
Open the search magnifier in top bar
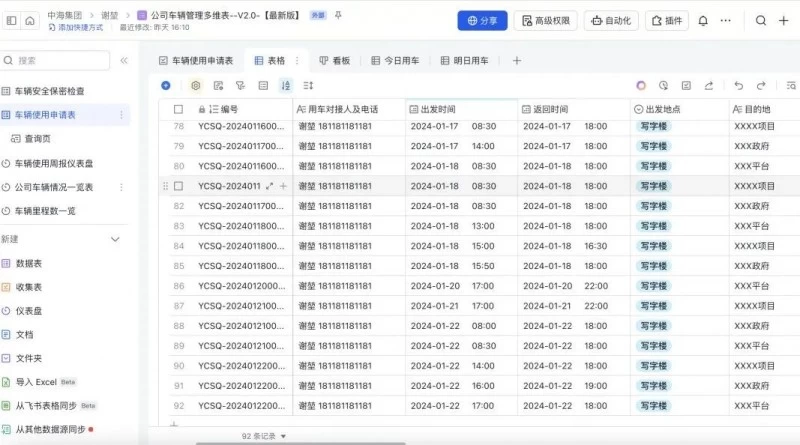(x=761, y=20)
